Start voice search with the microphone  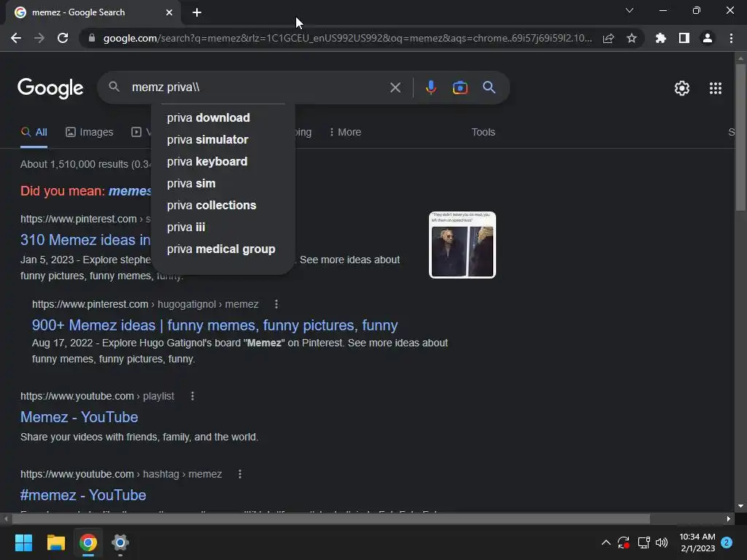[x=430, y=87]
